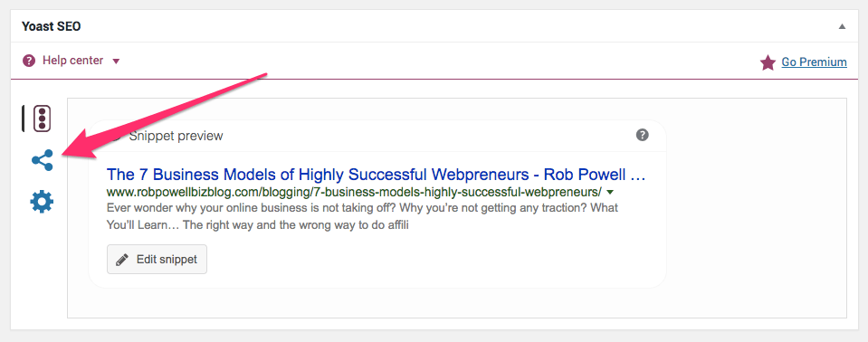
Task: Open the green arrow beside snippet URL
Action: click(x=610, y=193)
